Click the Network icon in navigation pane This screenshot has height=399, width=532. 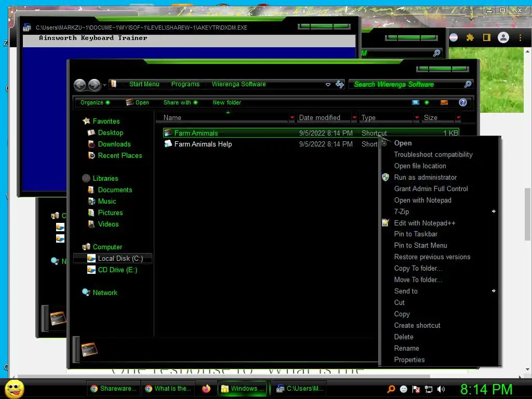point(86,292)
